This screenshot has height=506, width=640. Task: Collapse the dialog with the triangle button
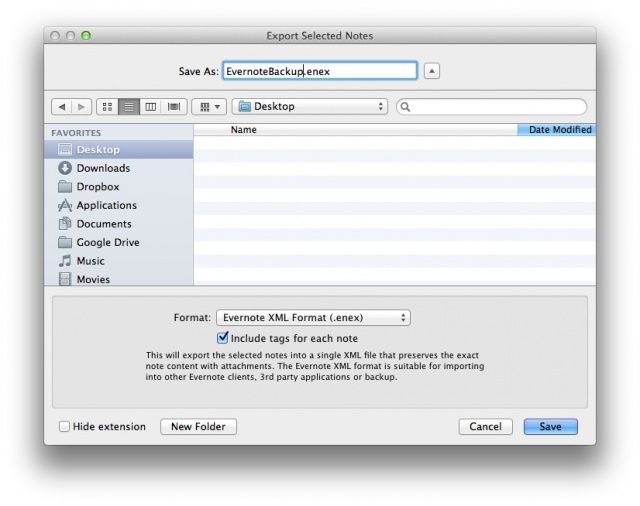pyautogui.click(x=432, y=71)
